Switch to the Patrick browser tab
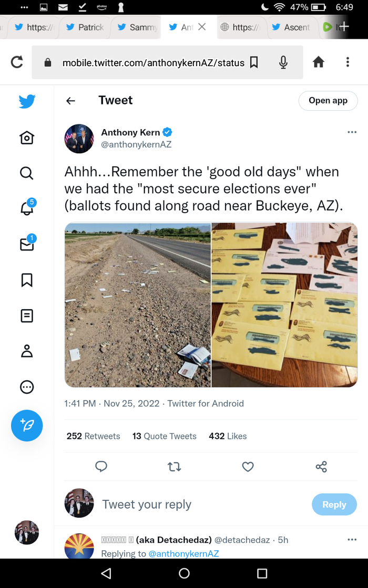This screenshot has height=588, width=368. (85, 27)
